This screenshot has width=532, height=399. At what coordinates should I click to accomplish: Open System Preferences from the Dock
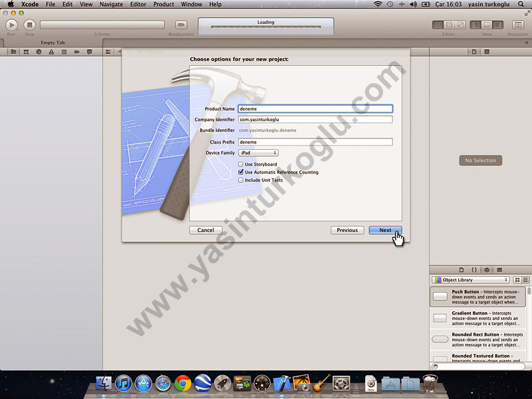point(341,384)
